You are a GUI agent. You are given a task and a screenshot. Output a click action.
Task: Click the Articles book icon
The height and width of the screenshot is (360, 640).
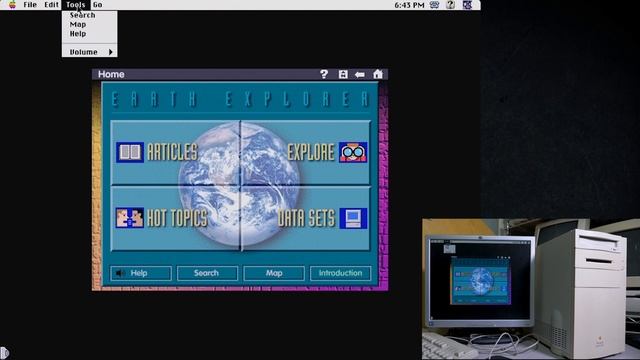[x=130, y=152]
